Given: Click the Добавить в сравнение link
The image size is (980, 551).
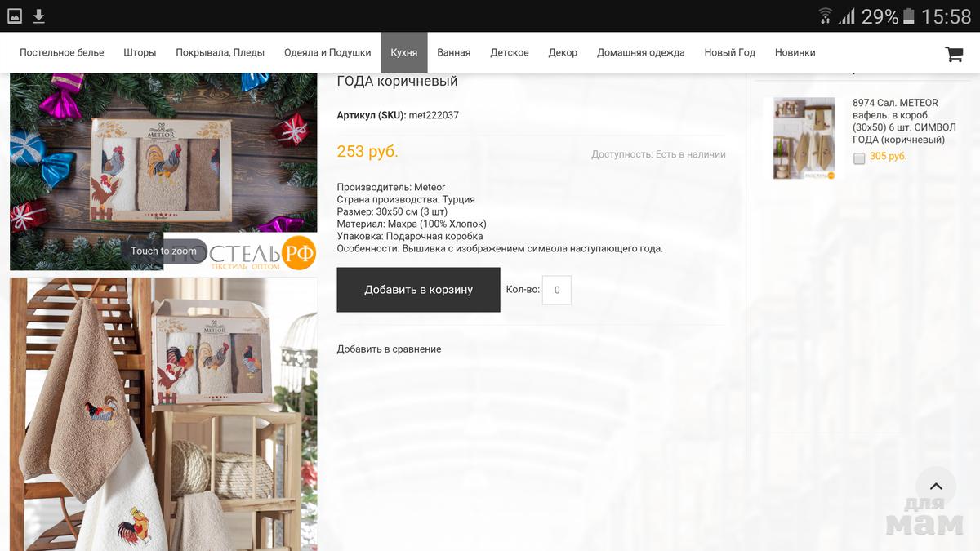Looking at the screenshot, I should point(389,349).
